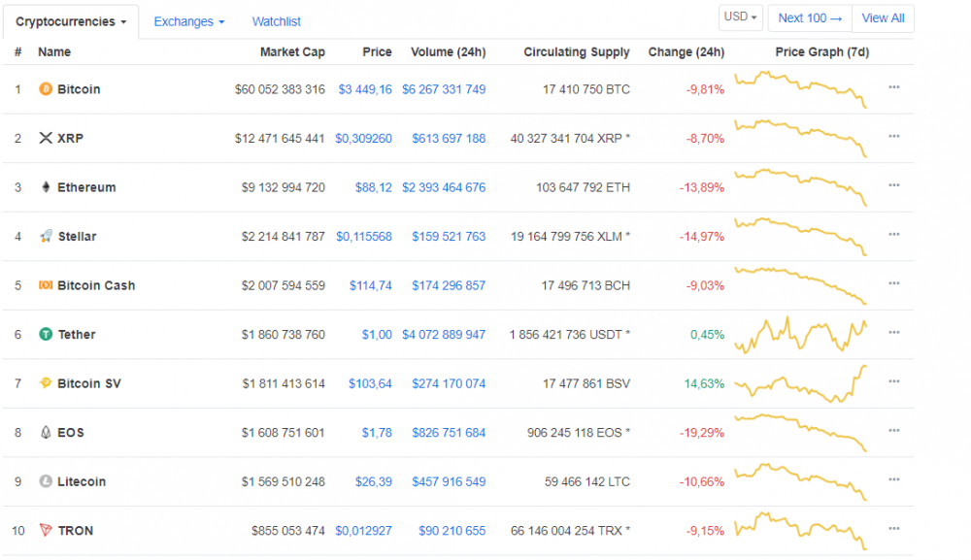Click the Stellar rocket logo icon
Image resolution: width=971 pixels, height=560 pixels.
pyautogui.click(x=46, y=236)
